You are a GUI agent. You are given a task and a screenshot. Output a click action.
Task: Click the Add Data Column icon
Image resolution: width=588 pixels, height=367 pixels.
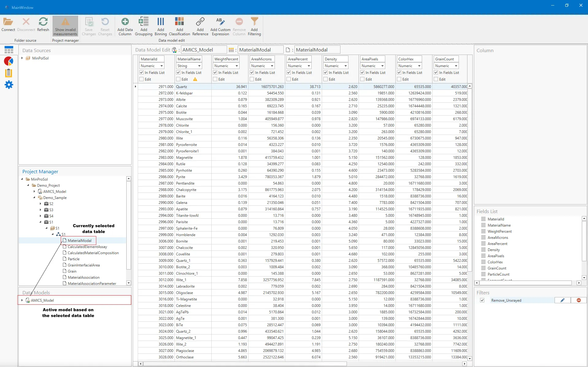coord(125,21)
